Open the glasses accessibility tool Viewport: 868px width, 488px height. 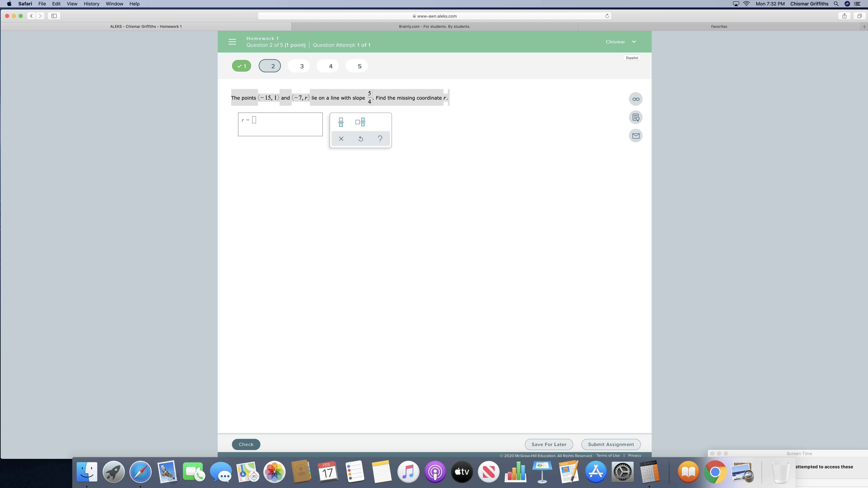click(636, 99)
